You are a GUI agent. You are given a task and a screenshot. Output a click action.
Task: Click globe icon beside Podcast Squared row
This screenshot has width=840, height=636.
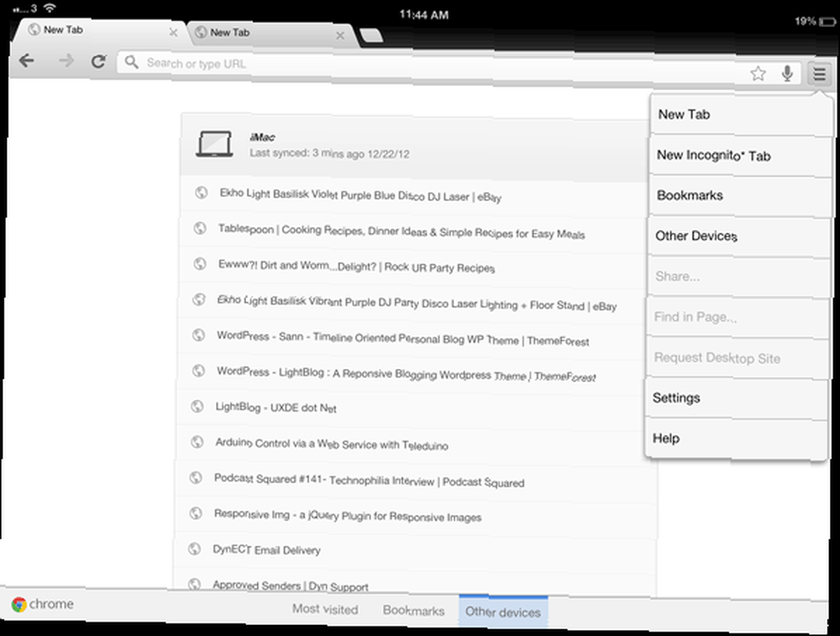coord(196,477)
